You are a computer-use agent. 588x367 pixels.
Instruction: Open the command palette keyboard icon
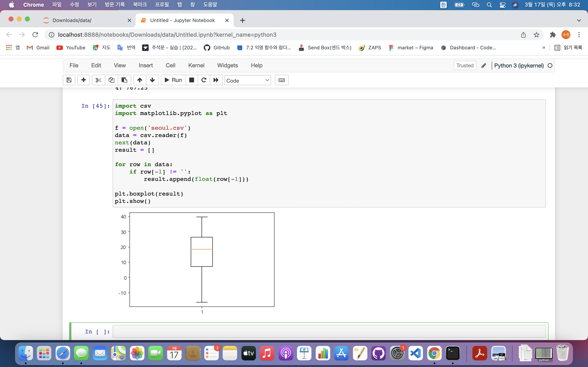(281, 80)
